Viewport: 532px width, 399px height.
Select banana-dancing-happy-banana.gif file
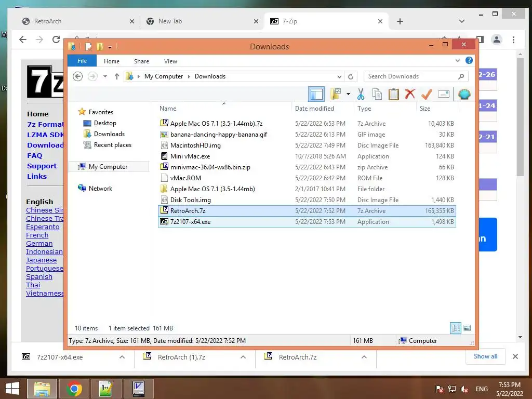coord(307,135)
